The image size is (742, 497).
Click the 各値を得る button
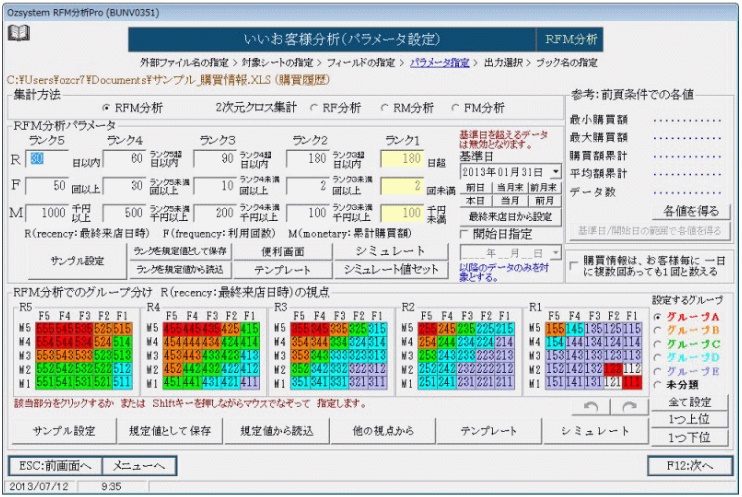[690, 211]
